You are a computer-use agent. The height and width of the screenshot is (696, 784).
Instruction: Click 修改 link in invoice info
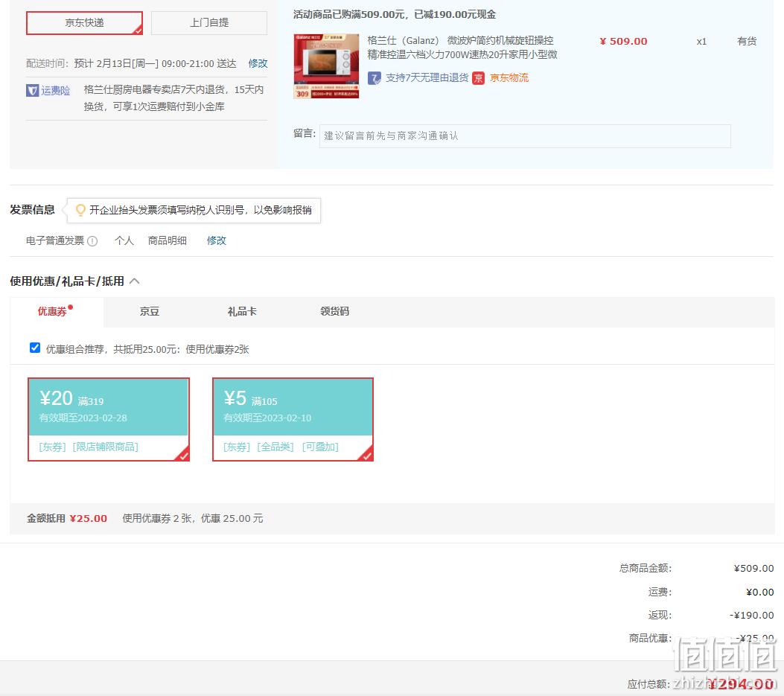pyautogui.click(x=217, y=240)
